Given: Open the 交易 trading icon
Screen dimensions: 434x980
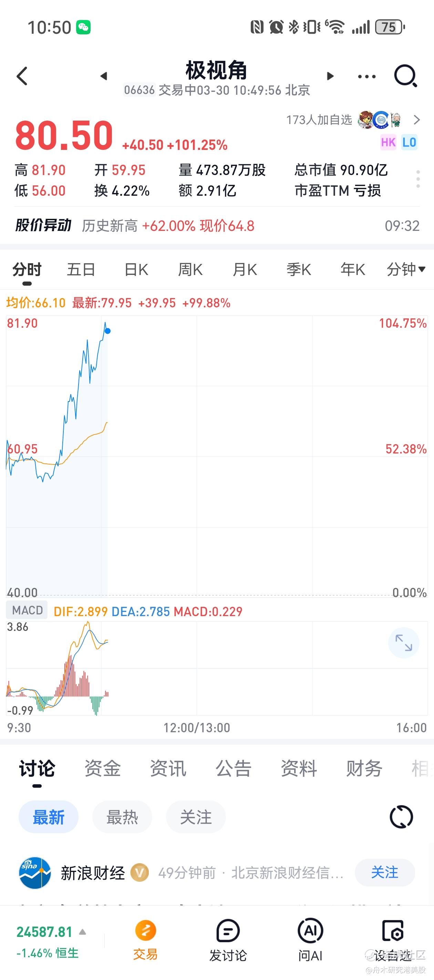Looking at the screenshot, I should pos(145,939).
